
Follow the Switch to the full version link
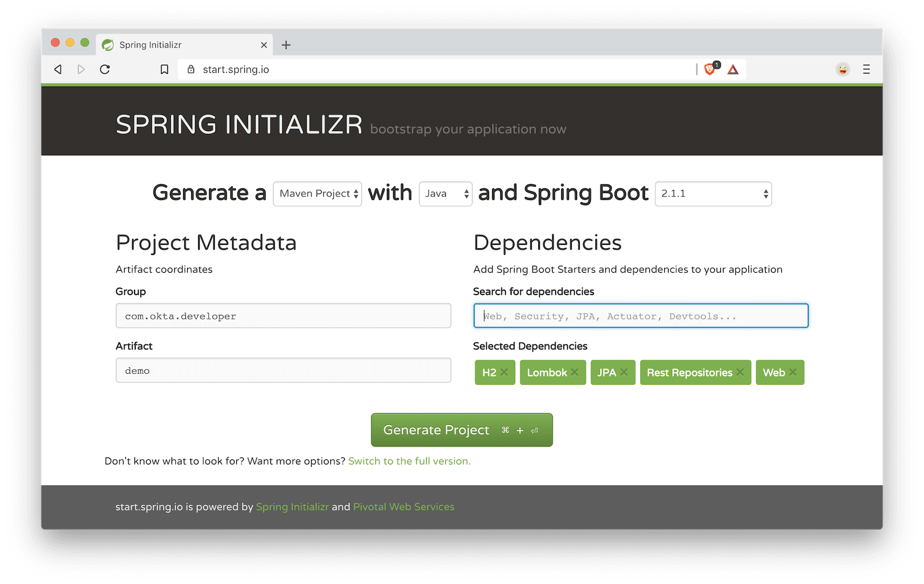point(409,461)
